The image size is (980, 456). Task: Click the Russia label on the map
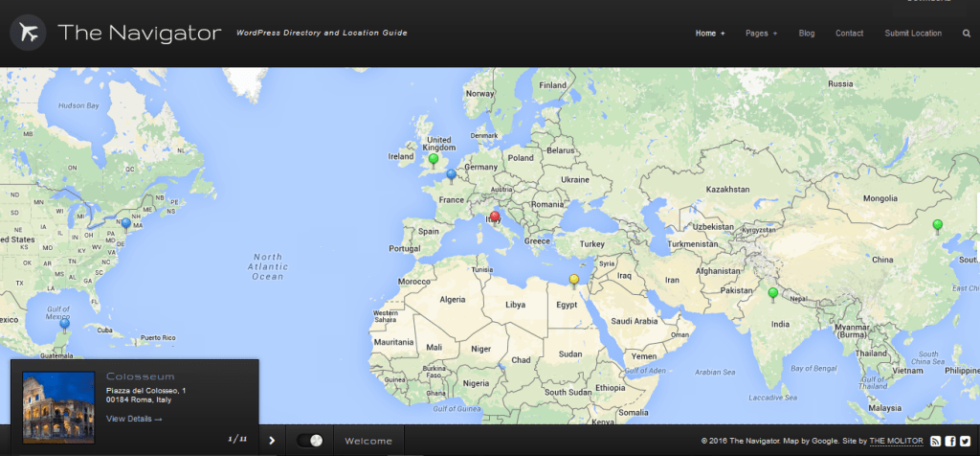click(840, 83)
